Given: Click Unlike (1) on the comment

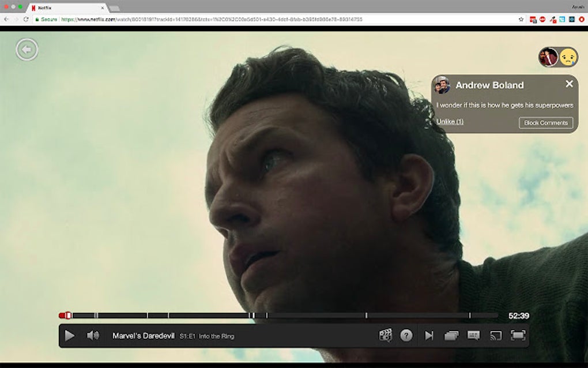Looking at the screenshot, I should tap(450, 122).
